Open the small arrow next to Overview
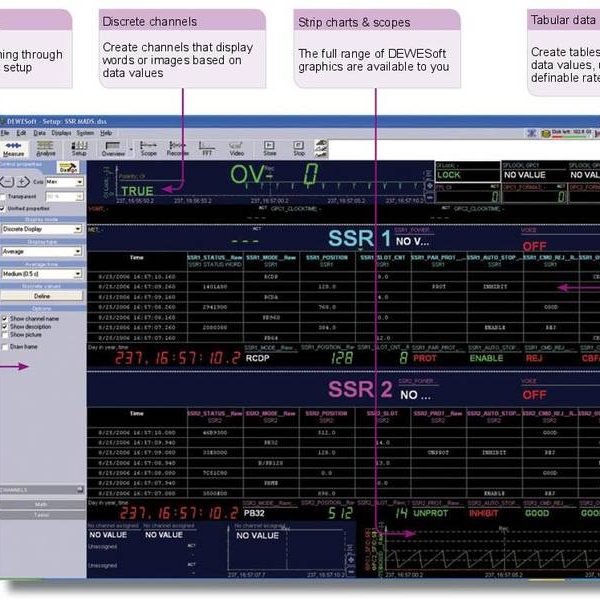 (x=131, y=150)
